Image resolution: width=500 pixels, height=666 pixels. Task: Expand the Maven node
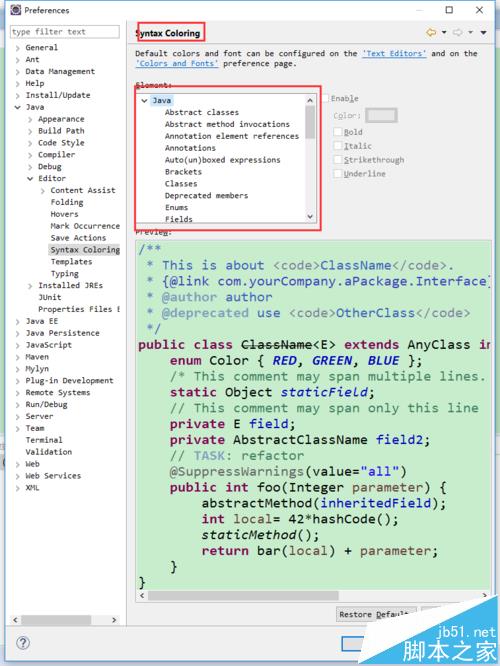(x=17, y=357)
